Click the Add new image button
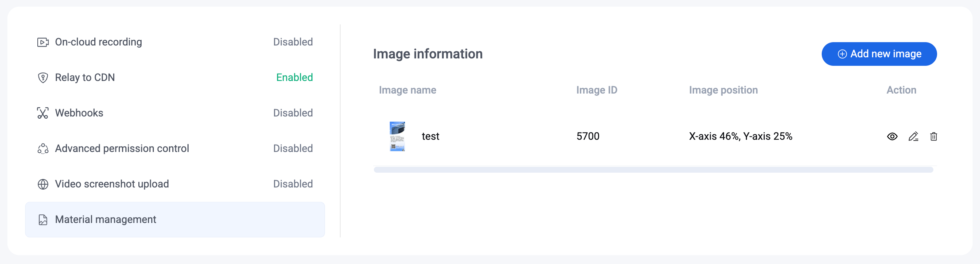Viewport: 980px width, 264px height. pyautogui.click(x=879, y=54)
